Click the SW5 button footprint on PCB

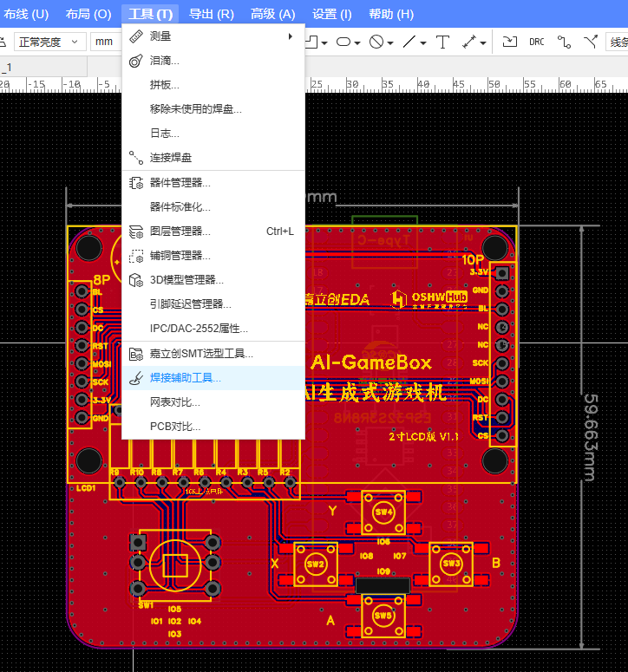(383, 616)
